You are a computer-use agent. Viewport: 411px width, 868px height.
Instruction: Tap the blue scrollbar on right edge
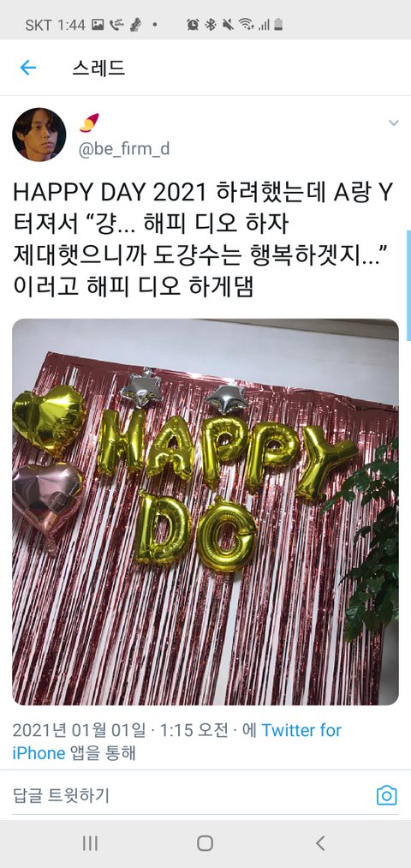coord(408,285)
